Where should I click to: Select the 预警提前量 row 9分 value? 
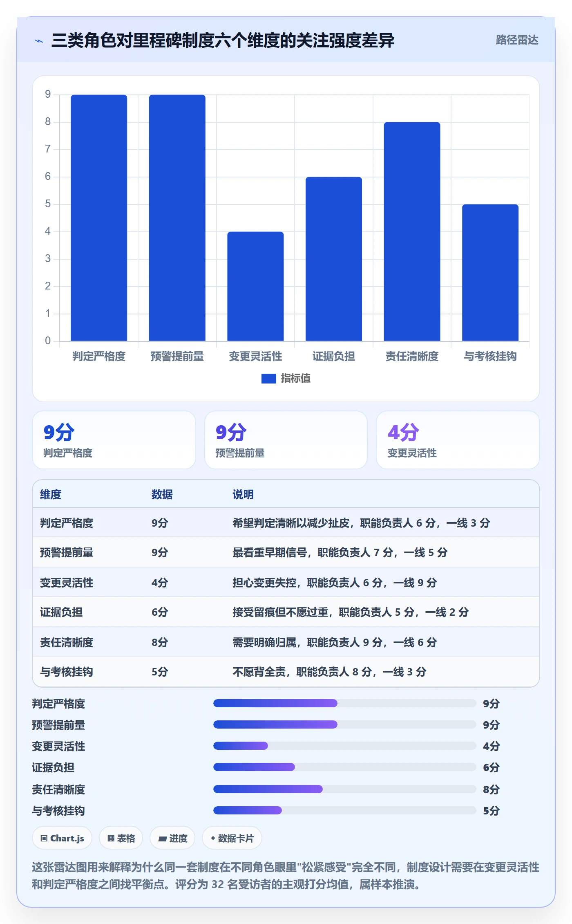tap(160, 553)
